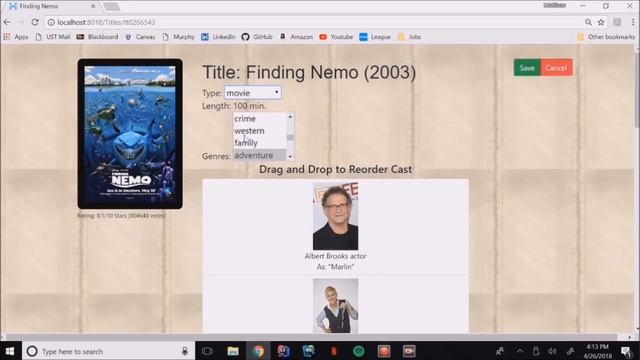Viewport: 640px width, 360px height.
Task: Close the Finding Nemo browser tab
Action: 93,6
